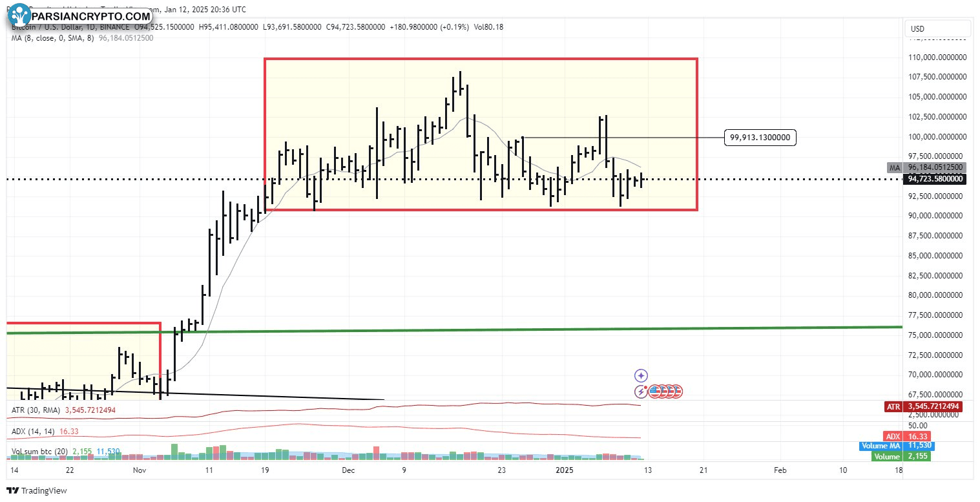
Task: Click the 2025 label on the time axis
Action: [x=565, y=470]
